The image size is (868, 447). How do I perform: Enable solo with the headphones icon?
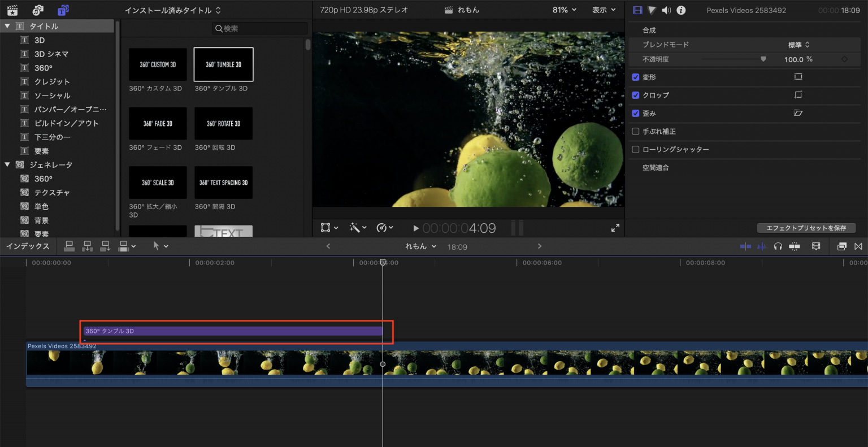click(x=778, y=246)
